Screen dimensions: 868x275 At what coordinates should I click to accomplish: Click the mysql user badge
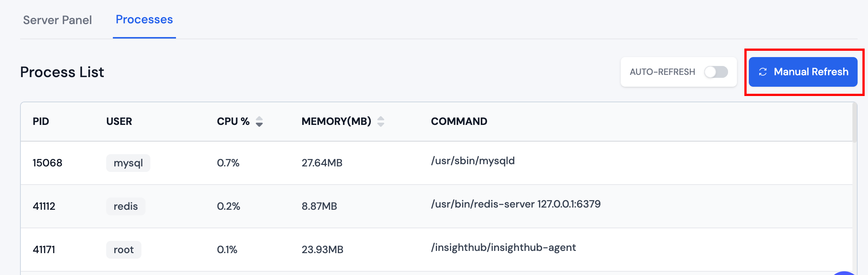(x=128, y=163)
